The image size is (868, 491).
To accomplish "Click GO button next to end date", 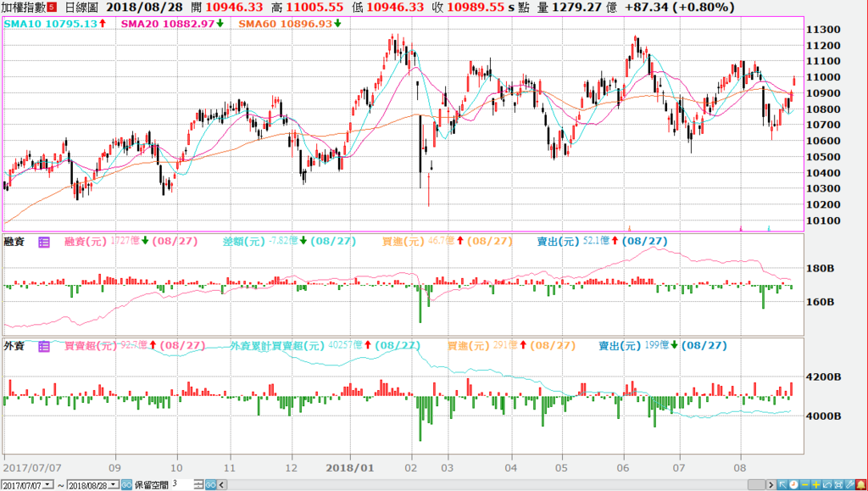I will [126, 485].
